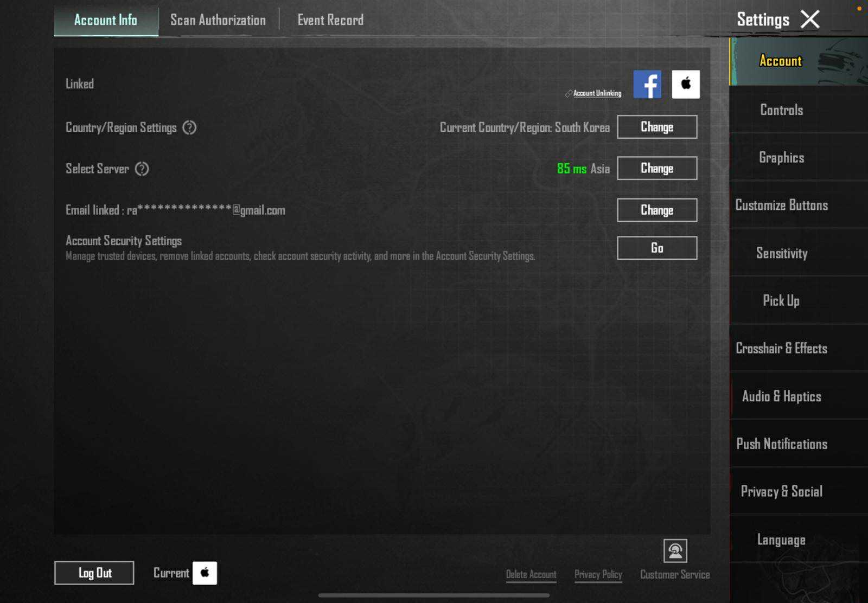Screen dimensions: 868x603
Task: Open the Customize Buttons category
Action: click(799, 206)
